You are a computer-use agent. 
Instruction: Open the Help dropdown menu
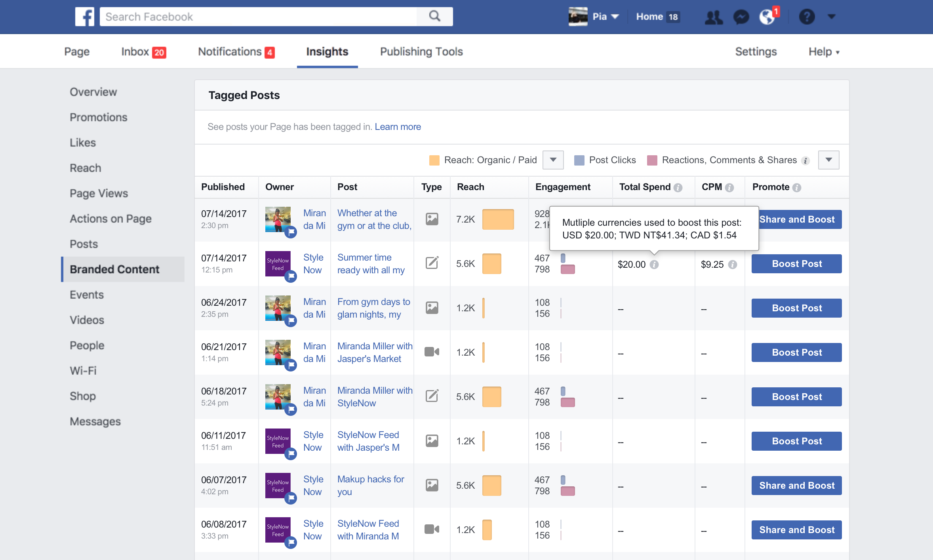pyautogui.click(x=824, y=52)
